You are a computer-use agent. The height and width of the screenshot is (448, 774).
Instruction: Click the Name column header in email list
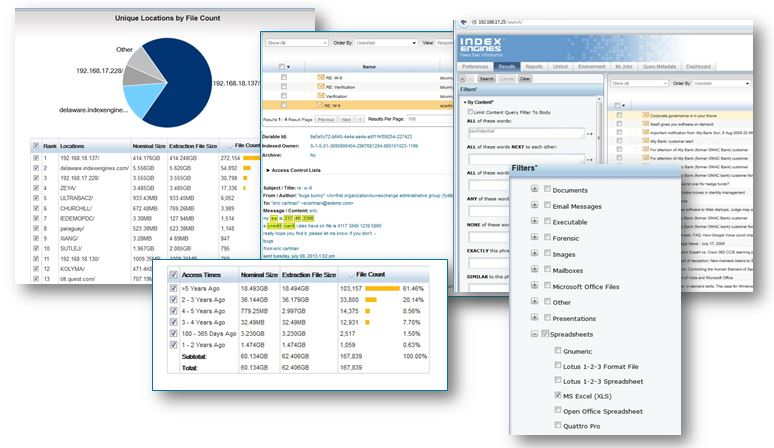[x=369, y=67]
